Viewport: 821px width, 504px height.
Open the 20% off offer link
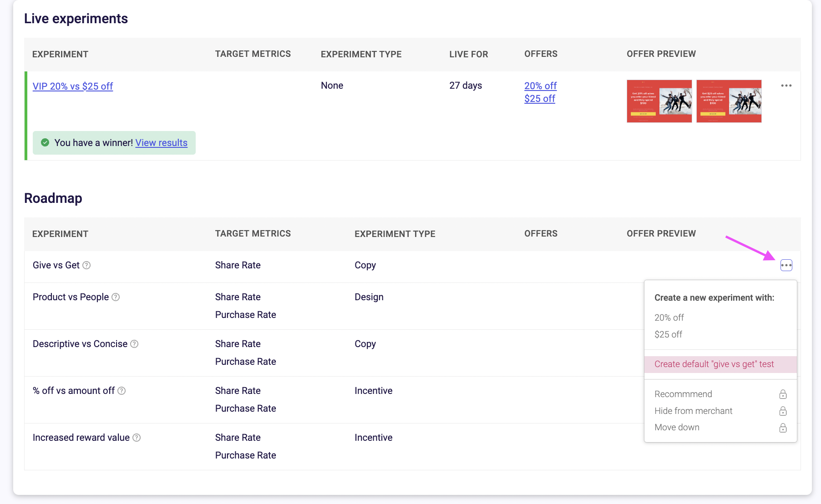(x=540, y=86)
